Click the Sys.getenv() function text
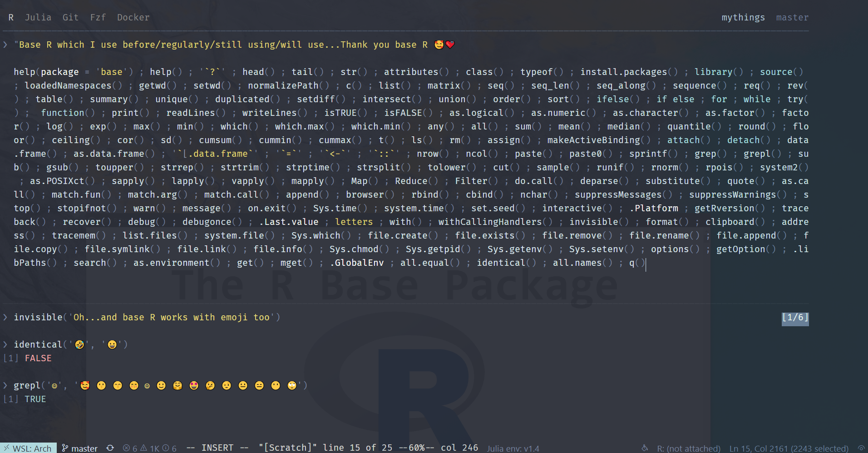 pyautogui.click(x=520, y=249)
